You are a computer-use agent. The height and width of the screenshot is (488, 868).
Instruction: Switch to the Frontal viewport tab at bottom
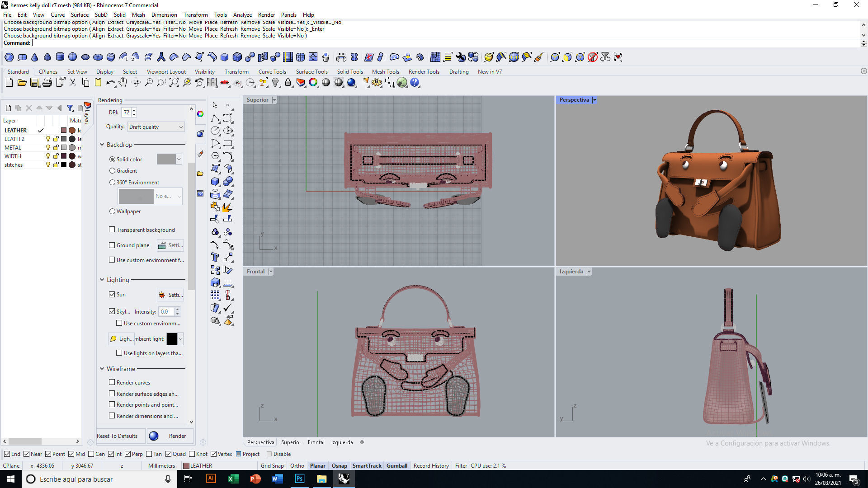point(316,442)
